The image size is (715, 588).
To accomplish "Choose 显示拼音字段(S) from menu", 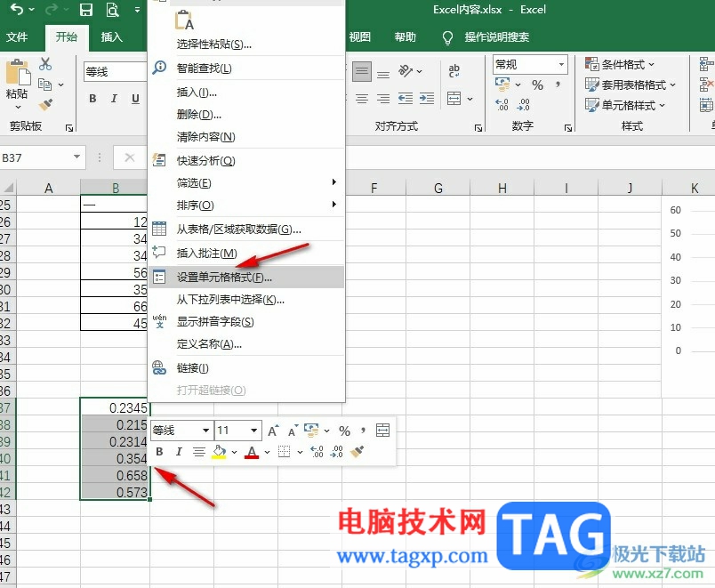I will coord(246,322).
